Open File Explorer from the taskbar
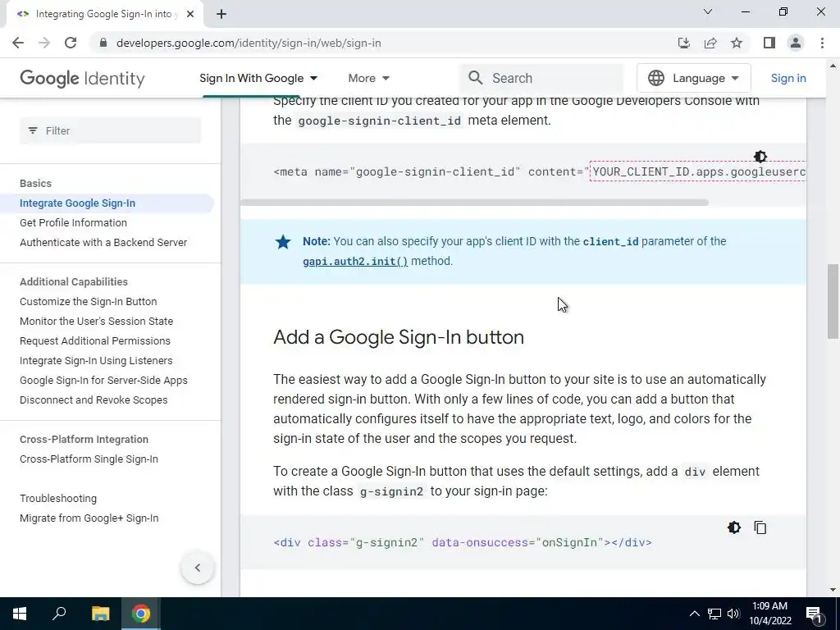The height and width of the screenshot is (630, 840). (100, 614)
